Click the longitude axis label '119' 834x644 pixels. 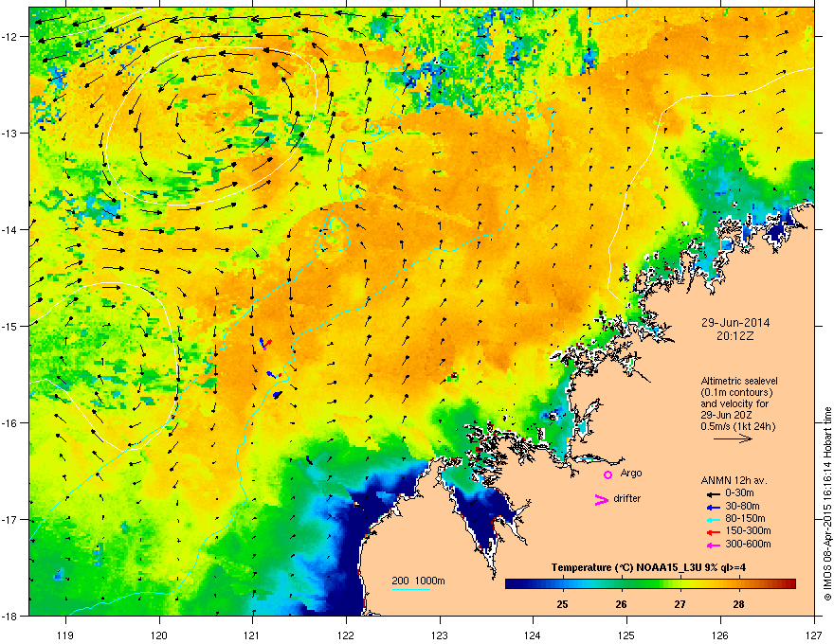(65, 635)
